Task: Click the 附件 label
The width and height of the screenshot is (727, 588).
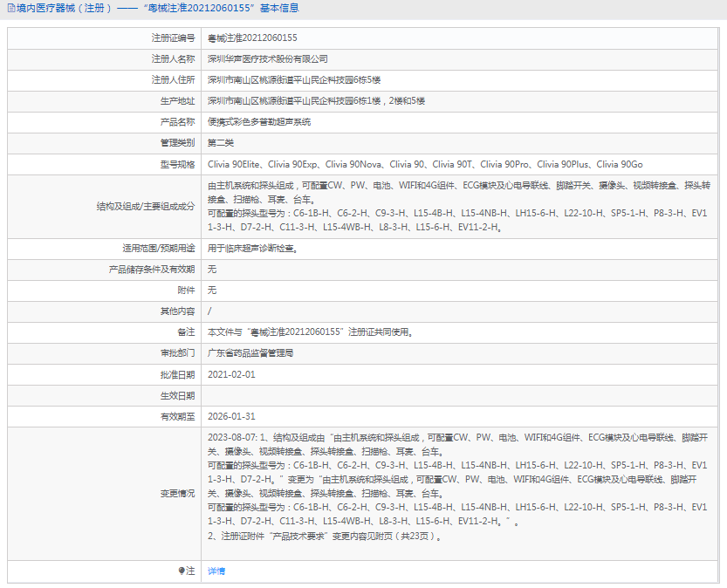Action: point(187,290)
